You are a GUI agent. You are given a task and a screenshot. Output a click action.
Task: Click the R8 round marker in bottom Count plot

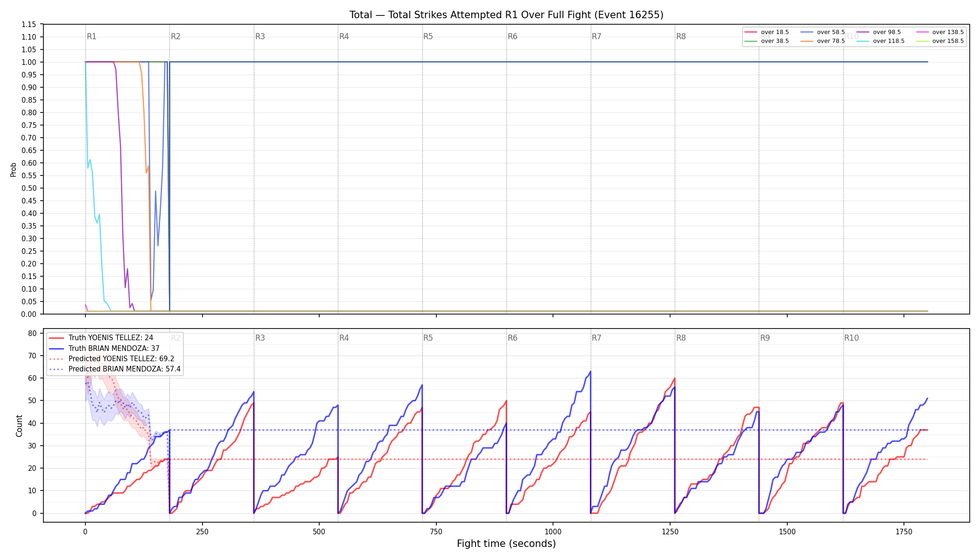(x=681, y=338)
